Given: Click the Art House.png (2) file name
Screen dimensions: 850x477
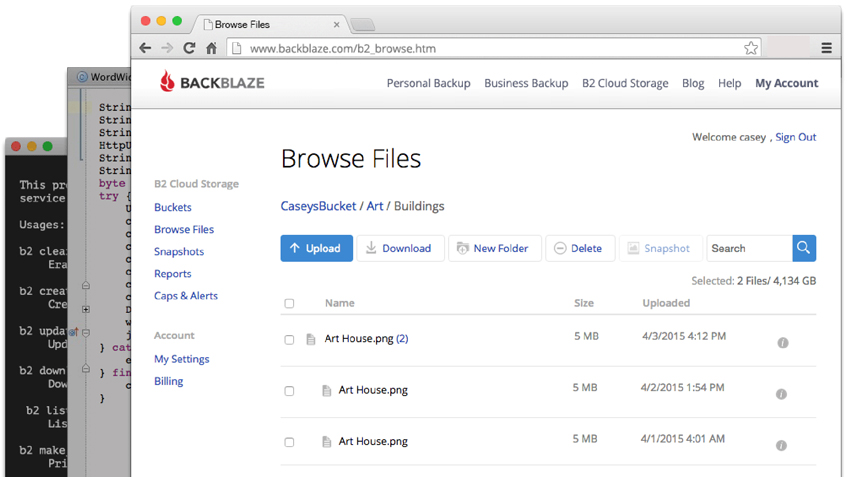Looking at the screenshot, I should (x=359, y=339).
